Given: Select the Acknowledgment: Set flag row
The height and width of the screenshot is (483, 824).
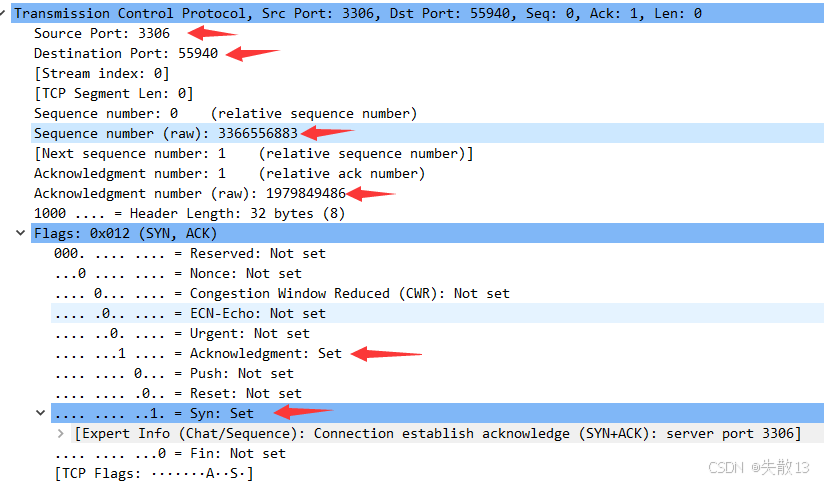Looking at the screenshot, I should click(198, 353).
